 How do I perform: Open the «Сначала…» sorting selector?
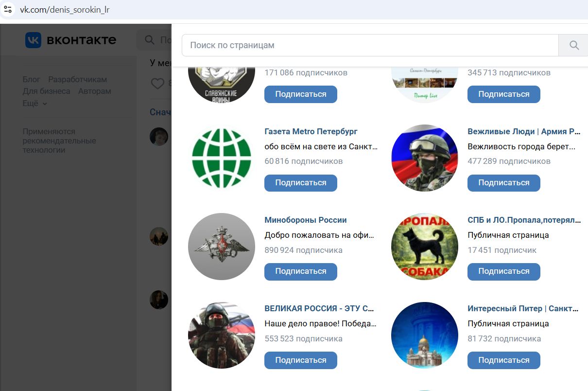(160, 112)
